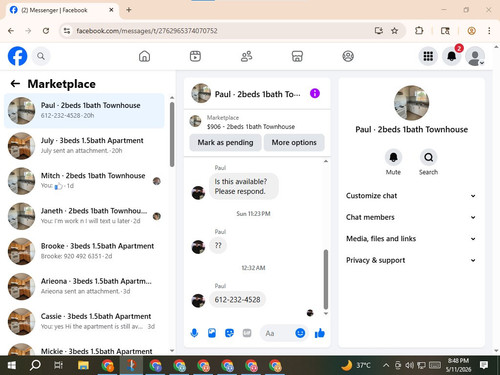Click the 'Is this available? Please respond.' message

[x=244, y=186]
